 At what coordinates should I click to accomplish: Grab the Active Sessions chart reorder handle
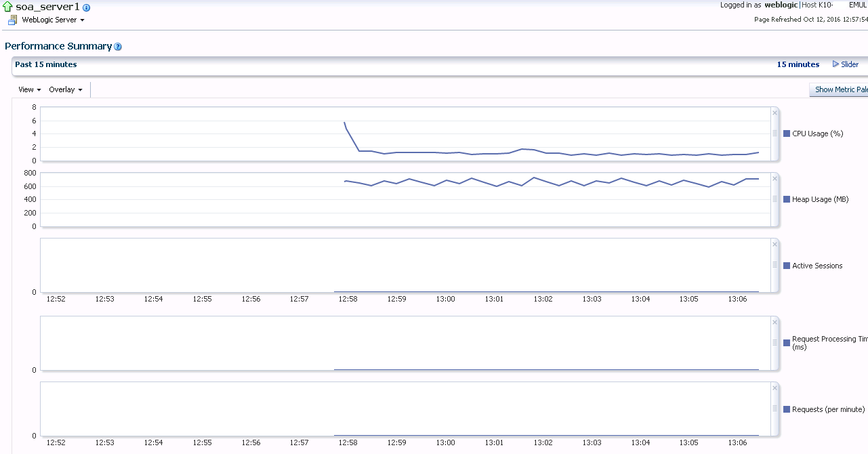(x=774, y=265)
